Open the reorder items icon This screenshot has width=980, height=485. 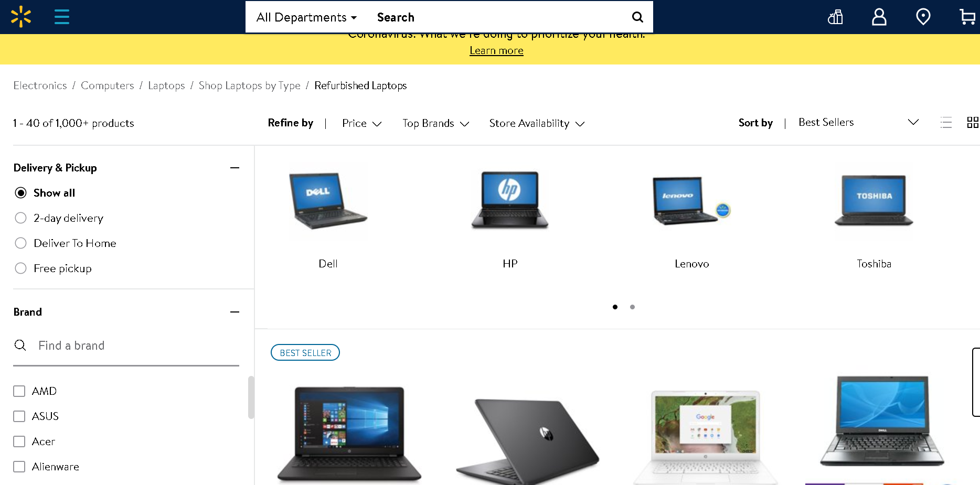tap(835, 17)
